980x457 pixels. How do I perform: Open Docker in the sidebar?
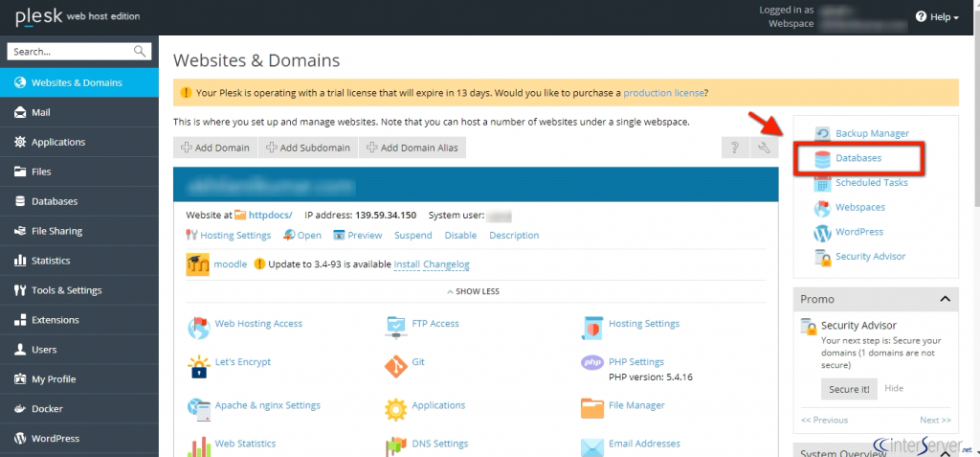tap(79, 409)
